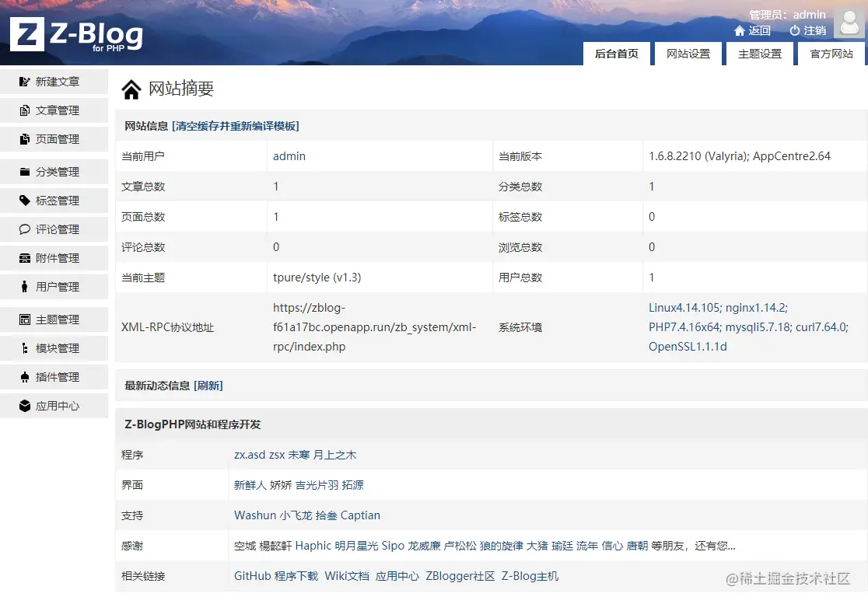This screenshot has width=868, height=604.
Task: Open the Z-Blog主机 link
Action: 530,576
